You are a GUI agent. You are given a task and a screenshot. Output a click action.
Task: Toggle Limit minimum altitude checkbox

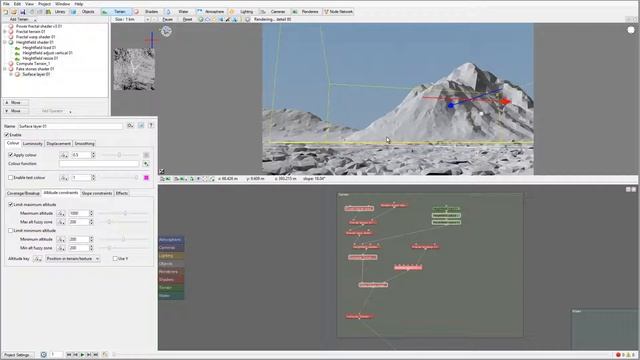tap(11, 231)
